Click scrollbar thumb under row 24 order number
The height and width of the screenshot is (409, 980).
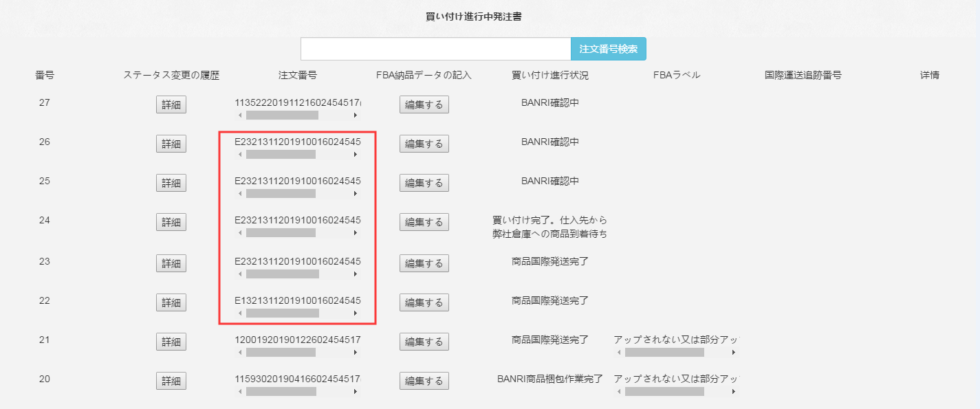(281, 233)
